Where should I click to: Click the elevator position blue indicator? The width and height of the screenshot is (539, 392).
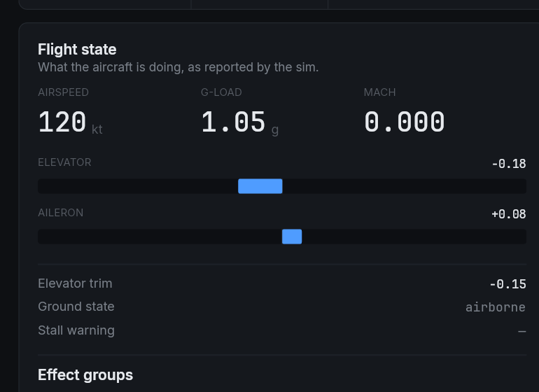[x=260, y=186]
